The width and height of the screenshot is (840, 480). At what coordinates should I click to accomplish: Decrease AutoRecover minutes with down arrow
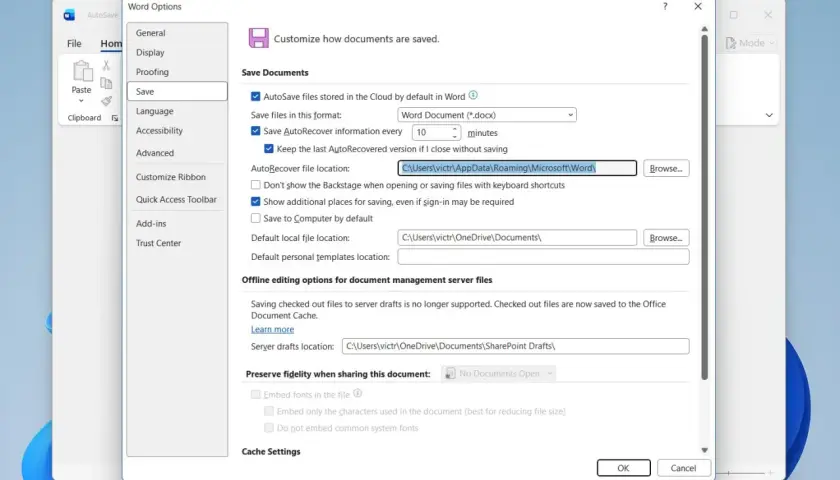454,136
